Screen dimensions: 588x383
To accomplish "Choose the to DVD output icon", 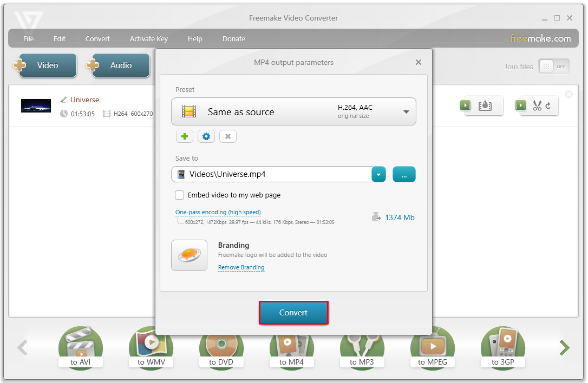I will [221, 352].
